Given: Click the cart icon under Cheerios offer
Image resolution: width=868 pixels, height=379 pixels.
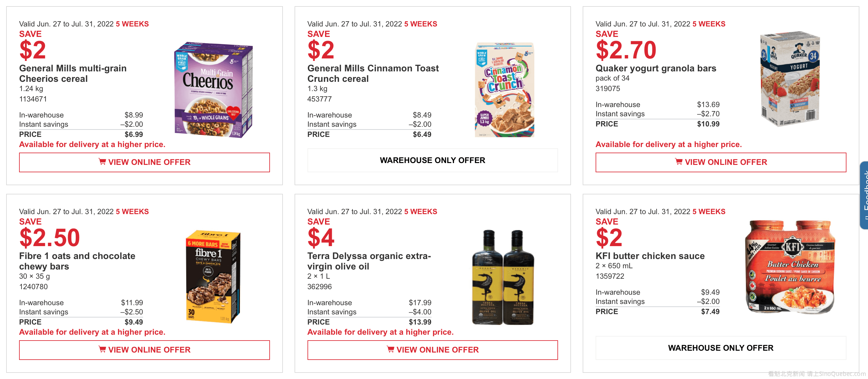Looking at the screenshot, I should 102,162.
